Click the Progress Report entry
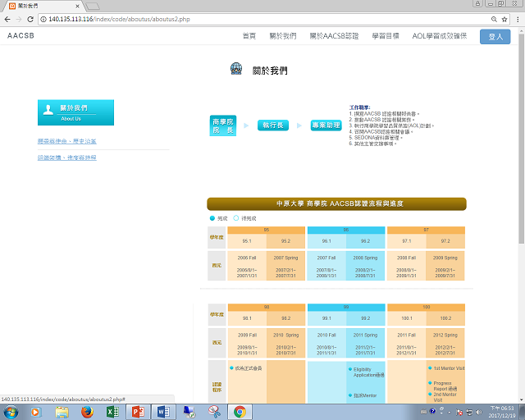The image size is (525, 420). (445, 386)
